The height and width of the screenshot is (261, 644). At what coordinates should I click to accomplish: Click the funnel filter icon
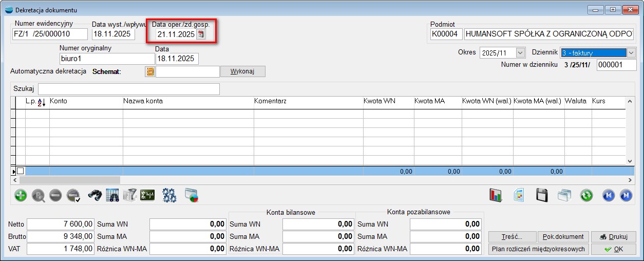click(130, 195)
